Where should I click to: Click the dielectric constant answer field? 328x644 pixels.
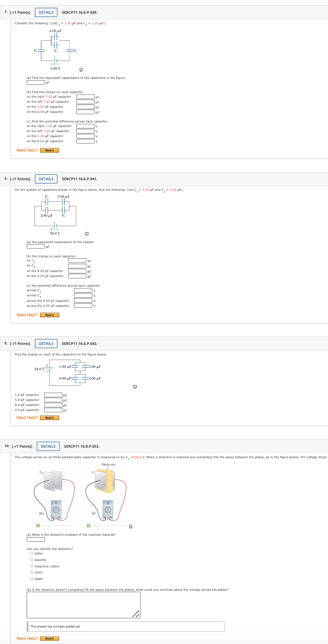(x=35, y=539)
